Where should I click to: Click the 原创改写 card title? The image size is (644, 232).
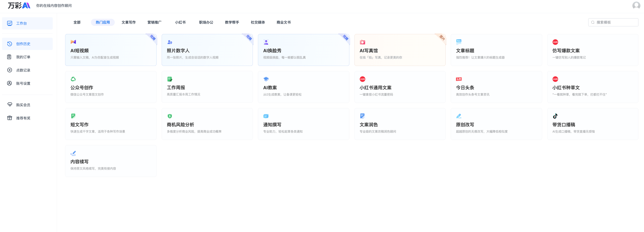click(465, 125)
